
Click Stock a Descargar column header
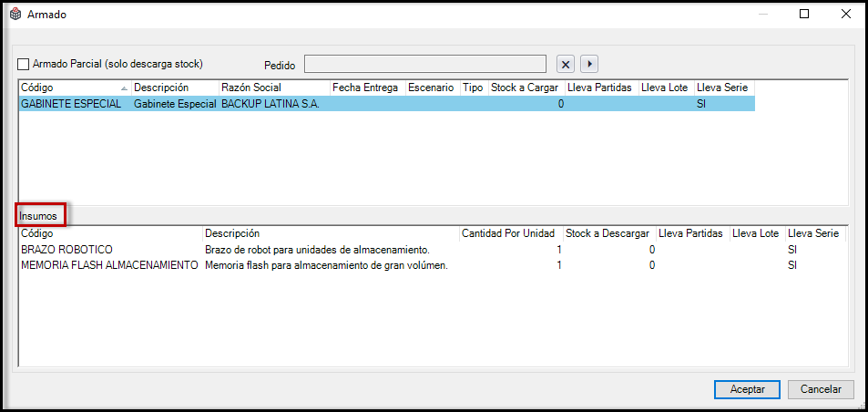coord(609,233)
